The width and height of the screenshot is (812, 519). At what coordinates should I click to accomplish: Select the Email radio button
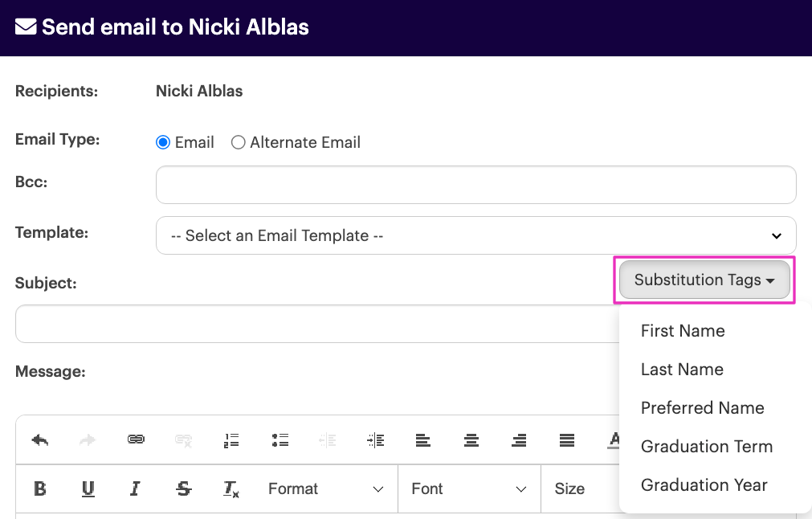point(163,142)
